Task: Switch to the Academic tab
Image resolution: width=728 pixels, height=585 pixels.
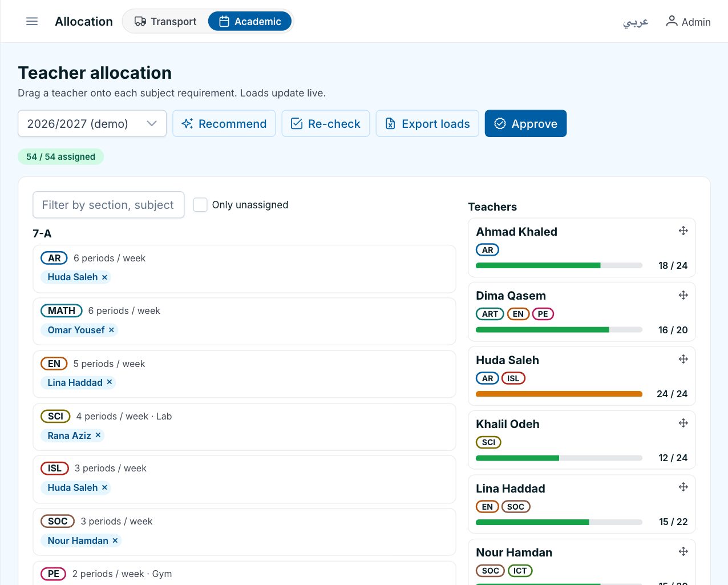Action: pos(250,21)
